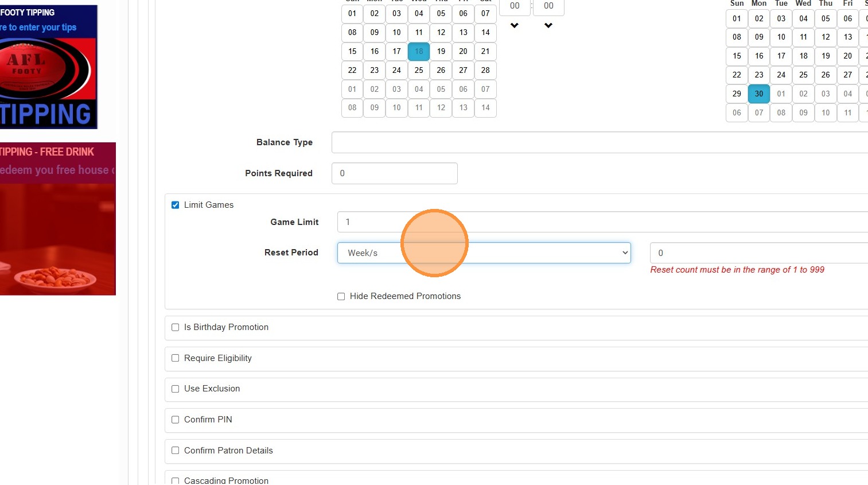The image size is (868, 485).
Task: Select highlighted date 30 in right calendar
Action: pos(759,94)
